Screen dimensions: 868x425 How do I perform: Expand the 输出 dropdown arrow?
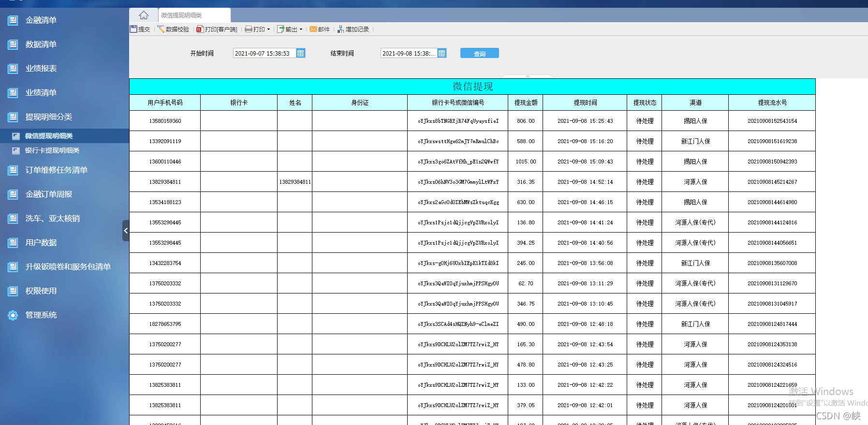pyautogui.click(x=301, y=29)
